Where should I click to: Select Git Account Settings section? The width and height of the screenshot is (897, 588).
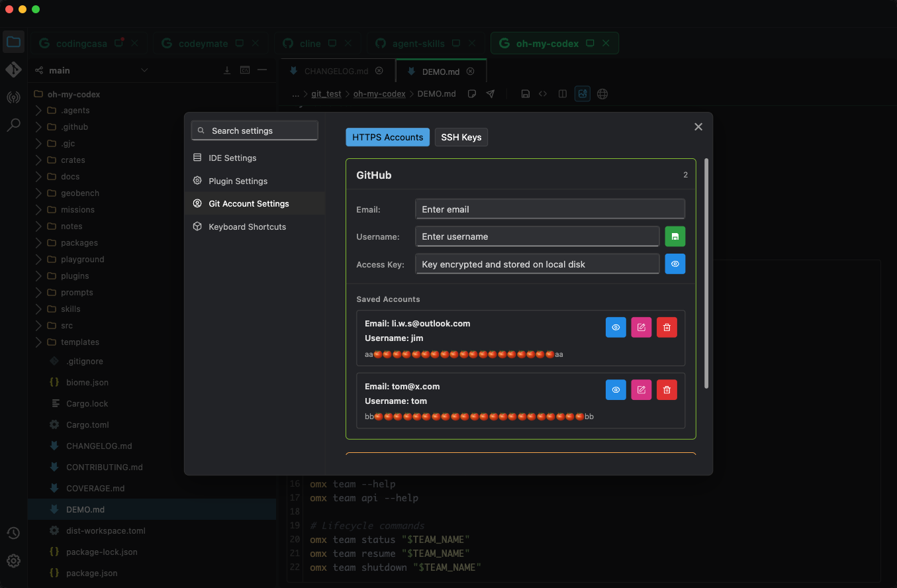click(x=255, y=203)
